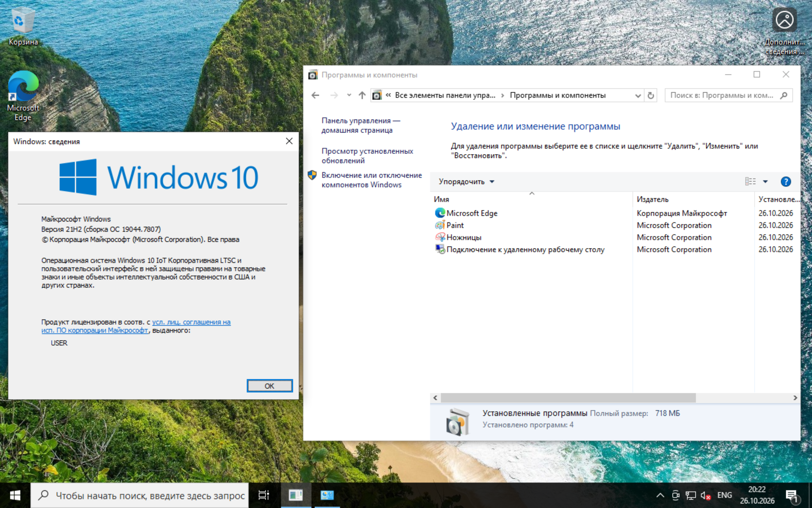This screenshot has width=812, height=508.
Task: Expand the recent locations dropdown arrow
Action: pos(349,95)
